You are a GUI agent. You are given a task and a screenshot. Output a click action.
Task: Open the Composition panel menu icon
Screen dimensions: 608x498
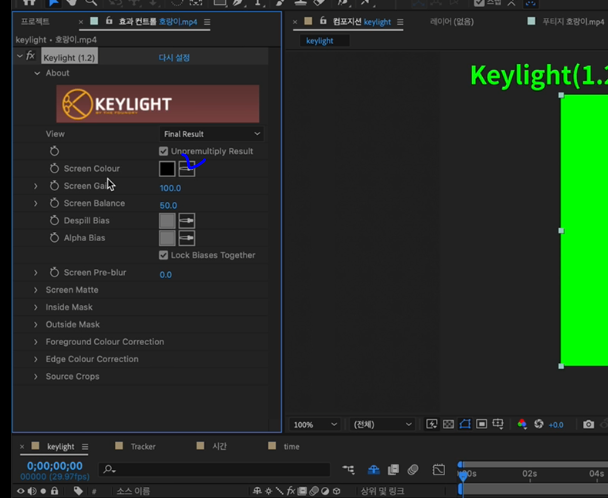[400, 22]
